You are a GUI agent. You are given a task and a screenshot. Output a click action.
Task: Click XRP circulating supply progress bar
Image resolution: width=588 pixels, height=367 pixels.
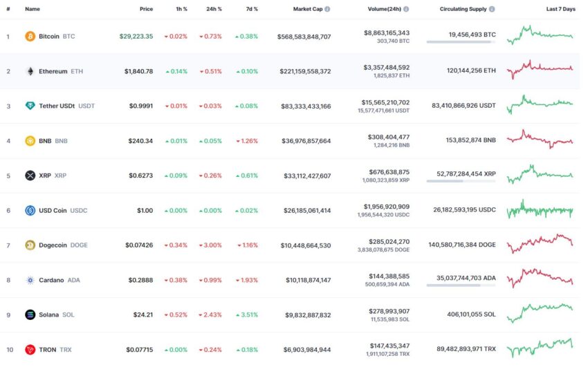tap(461, 181)
